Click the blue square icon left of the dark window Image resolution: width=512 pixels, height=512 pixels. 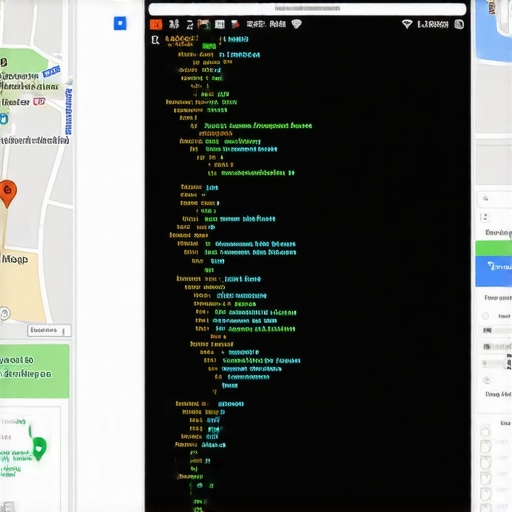coord(120,23)
